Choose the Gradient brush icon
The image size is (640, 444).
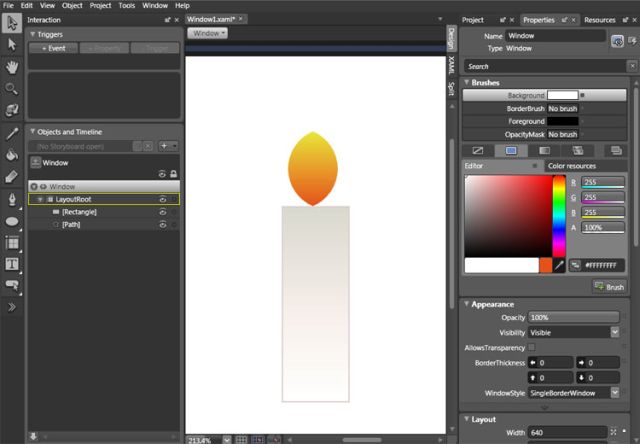544,151
